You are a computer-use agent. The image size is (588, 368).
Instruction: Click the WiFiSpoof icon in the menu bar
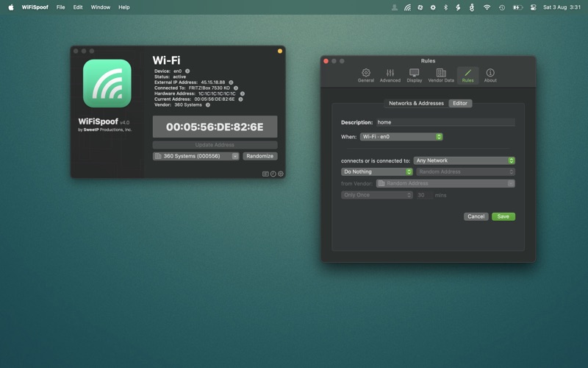pos(407,7)
